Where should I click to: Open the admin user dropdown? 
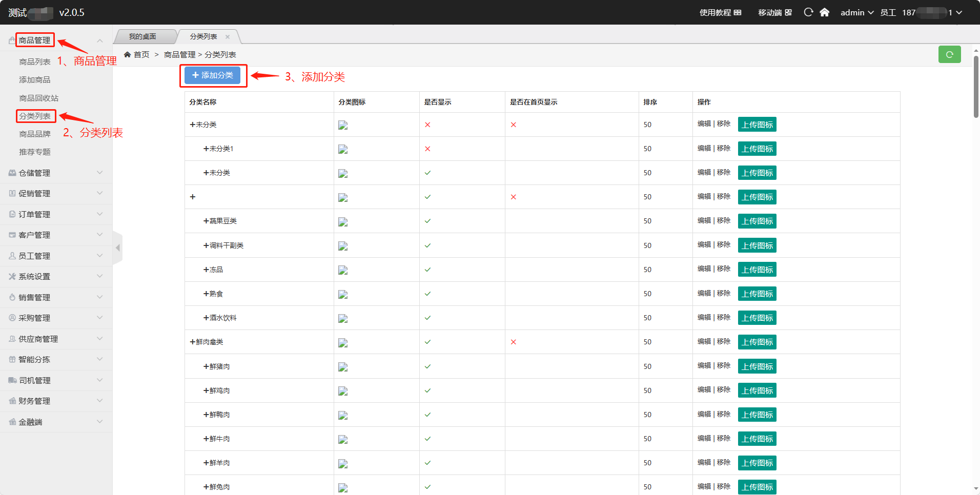(856, 12)
